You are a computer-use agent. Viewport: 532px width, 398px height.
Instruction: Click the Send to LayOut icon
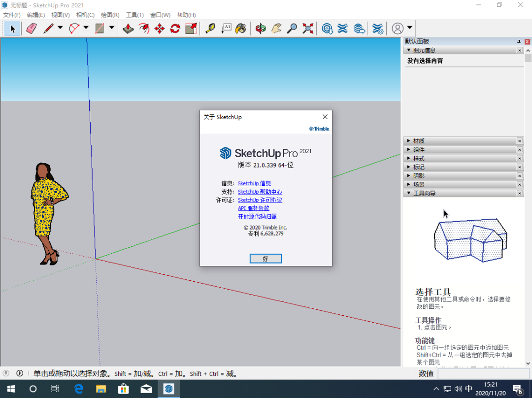[359, 28]
